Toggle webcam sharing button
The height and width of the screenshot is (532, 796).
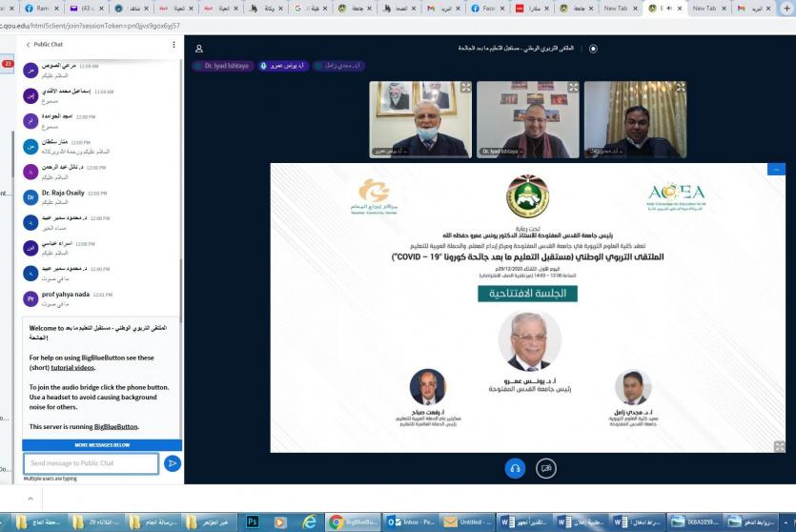point(545,467)
